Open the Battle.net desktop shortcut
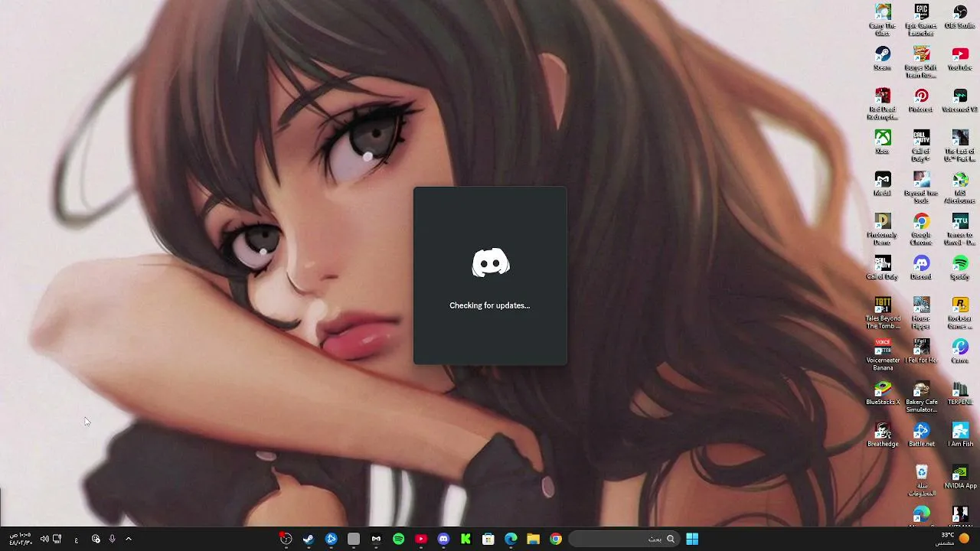980x551 pixels. pyautogui.click(x=921, y=435)
